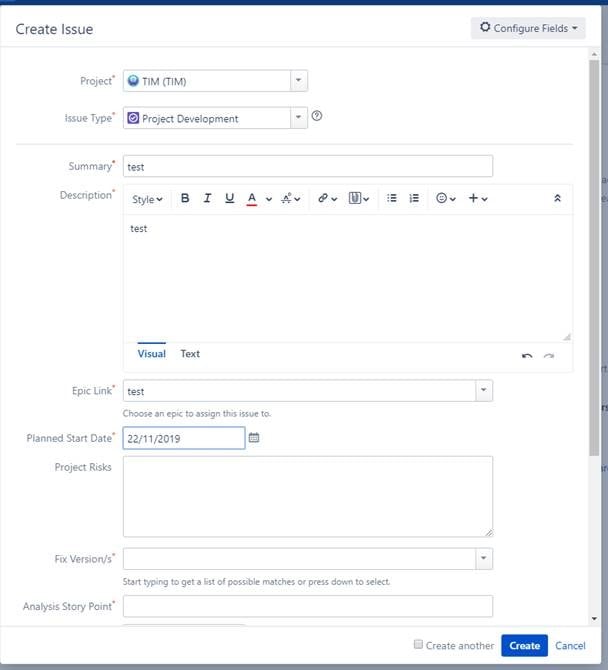Open the attachment insertion dropdown

tap(359, 198)
